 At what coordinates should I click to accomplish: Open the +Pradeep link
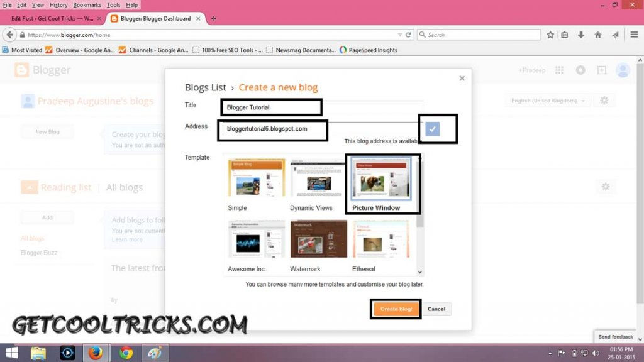click(x=532, y=70)
